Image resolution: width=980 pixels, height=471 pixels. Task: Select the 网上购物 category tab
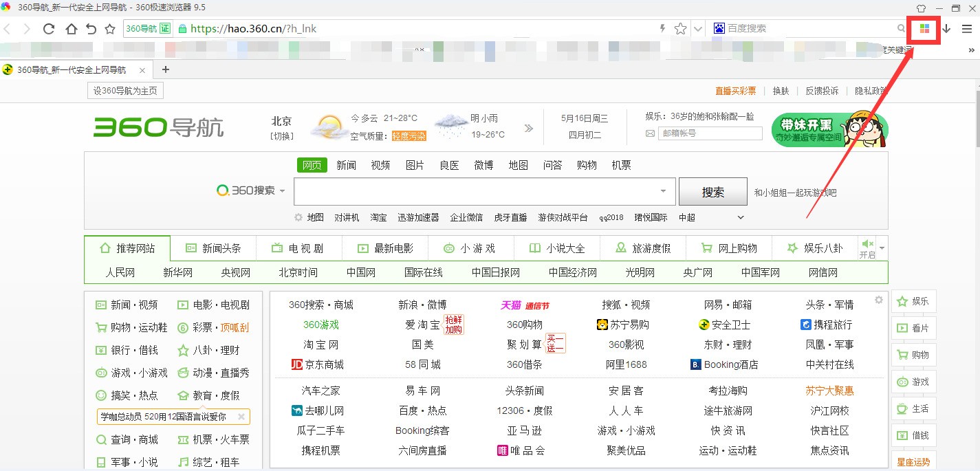729,248
